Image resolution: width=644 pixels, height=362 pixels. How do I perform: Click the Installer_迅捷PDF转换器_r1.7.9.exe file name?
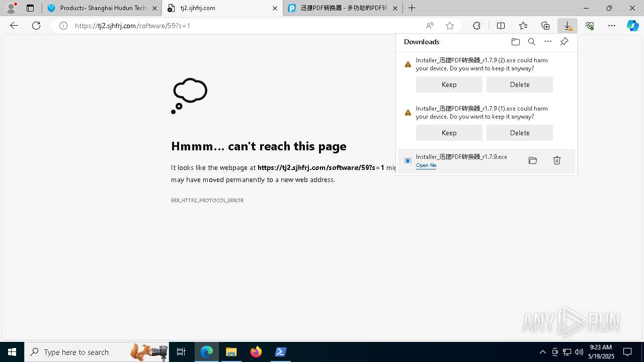(x=461, y=157)
